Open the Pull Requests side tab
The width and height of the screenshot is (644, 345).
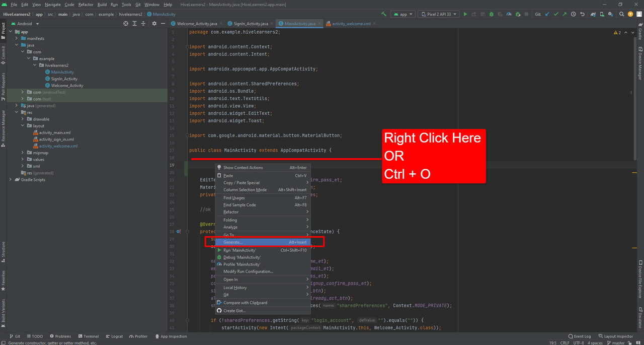[x=3, y=87]
